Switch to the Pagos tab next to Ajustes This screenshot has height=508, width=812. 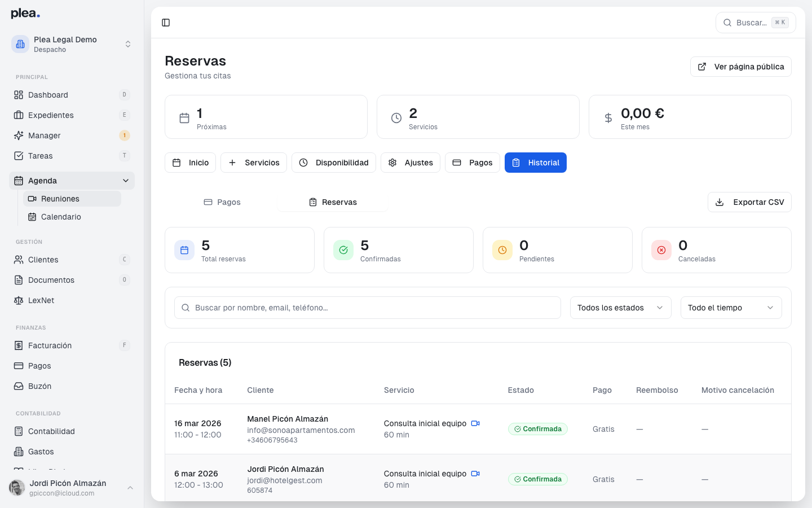tap(473, 163)
